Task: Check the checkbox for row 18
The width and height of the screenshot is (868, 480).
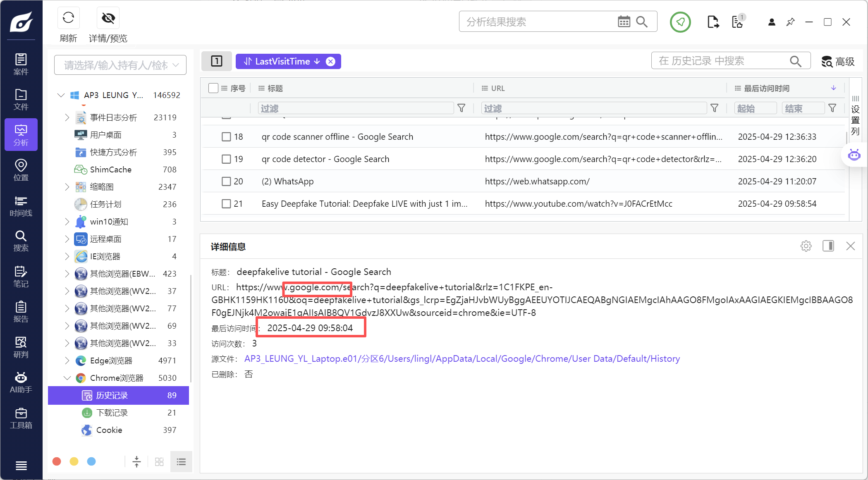Action: pos(226,137)
